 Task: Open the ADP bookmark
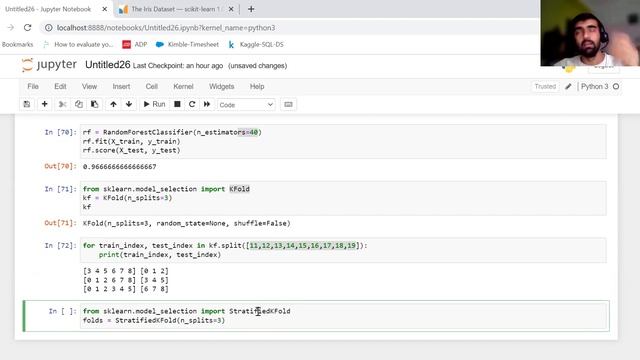(x=135, y=44)
